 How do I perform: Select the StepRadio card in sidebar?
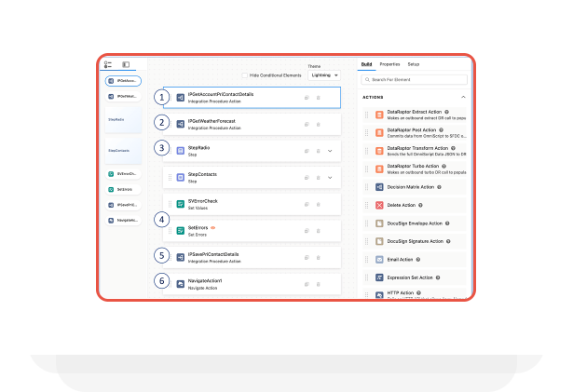coord(123,120)
